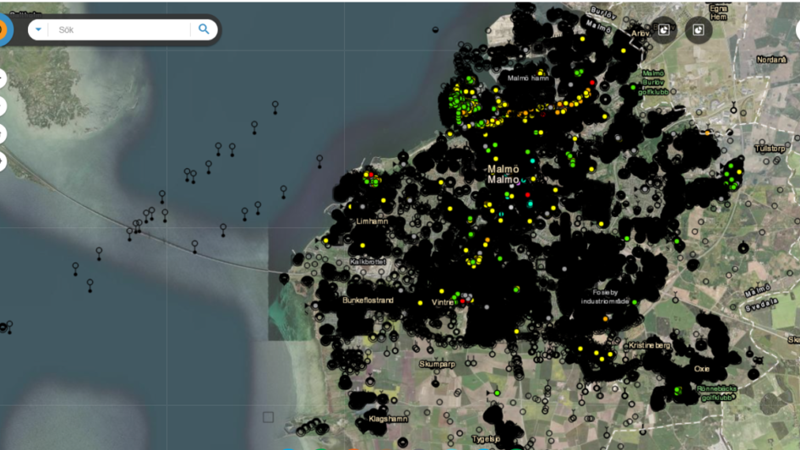The height and width of the screenshot is (450, 800).
Task: Select the green marker beside Malmö Burlöv golfklubb
Action: 633,88
